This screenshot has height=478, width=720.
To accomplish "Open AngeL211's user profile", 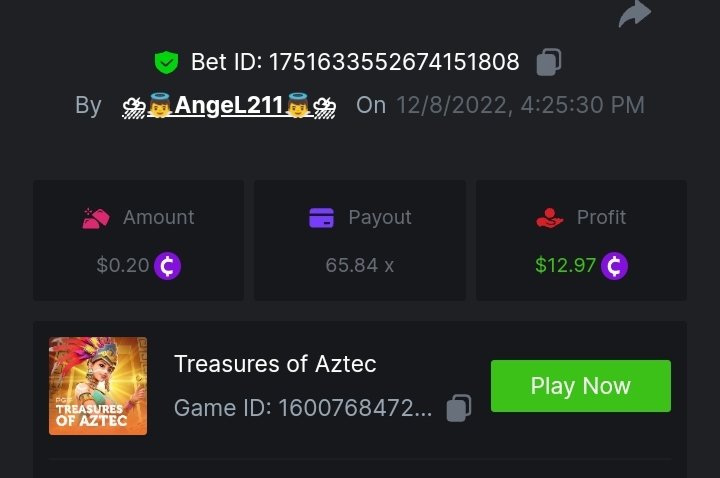I will pyautogui.click(x=229, y=105).
